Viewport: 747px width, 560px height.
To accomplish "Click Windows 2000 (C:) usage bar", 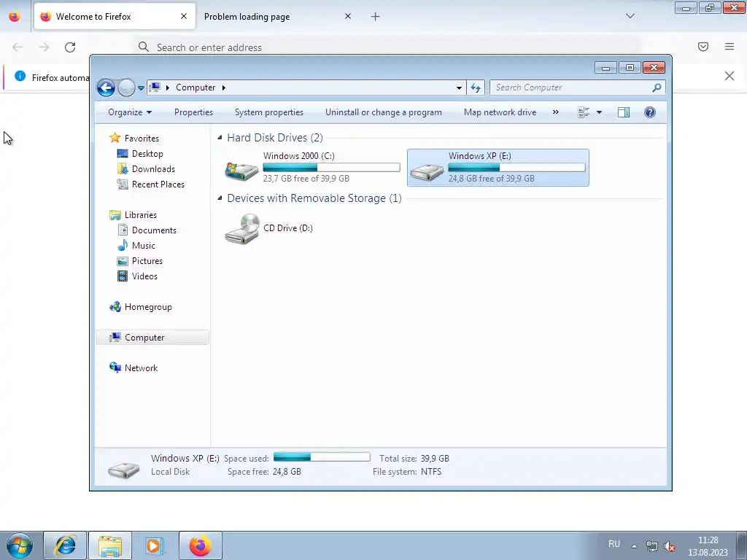I will click(x=331, y=167).
